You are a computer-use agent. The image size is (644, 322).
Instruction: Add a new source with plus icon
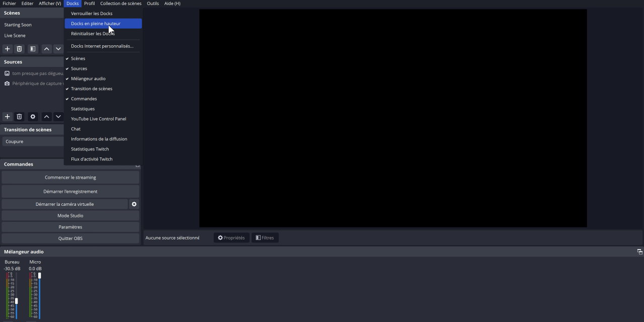[x=8, y=117]
